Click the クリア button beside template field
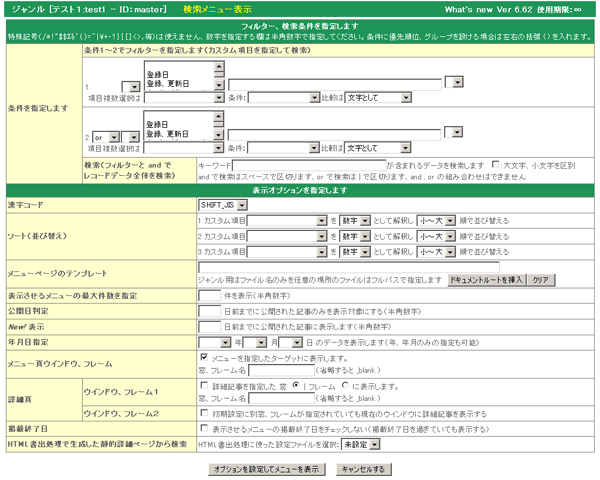Viewport: 600px width, 480px height. click(x=541, y=280)
